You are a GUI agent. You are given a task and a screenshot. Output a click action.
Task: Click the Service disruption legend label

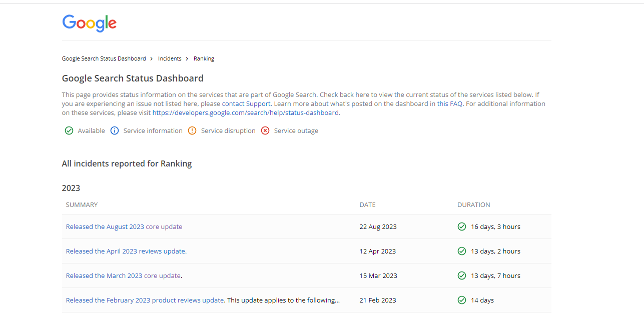[228, 130]
